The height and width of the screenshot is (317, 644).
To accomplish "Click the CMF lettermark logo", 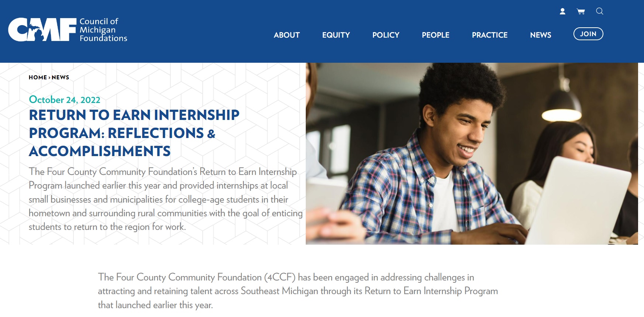I will click(42, 30).
